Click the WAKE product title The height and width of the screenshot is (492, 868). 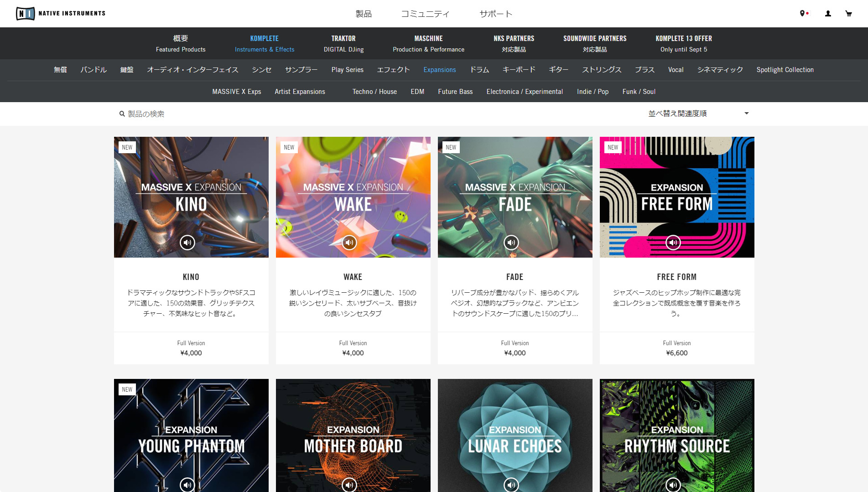pyautogui.click(x=353, y=277)
